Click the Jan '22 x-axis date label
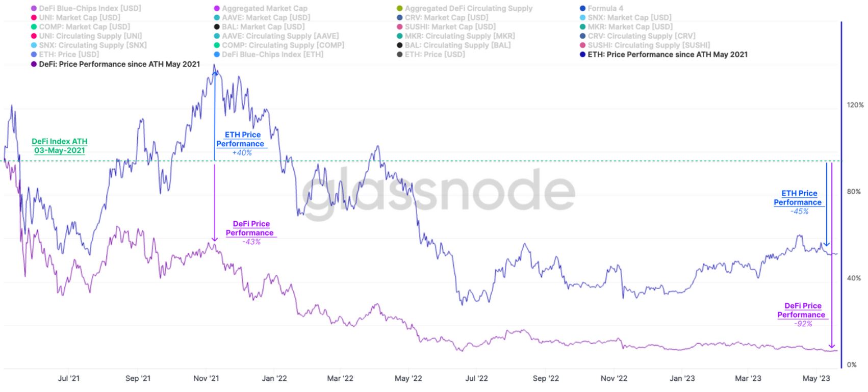Viewport: 868px width, 392px height. [x=274, y=378]
